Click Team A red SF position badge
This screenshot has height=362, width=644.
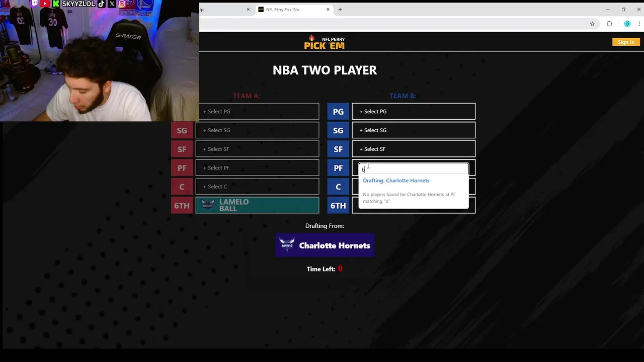tap(182, 149)
